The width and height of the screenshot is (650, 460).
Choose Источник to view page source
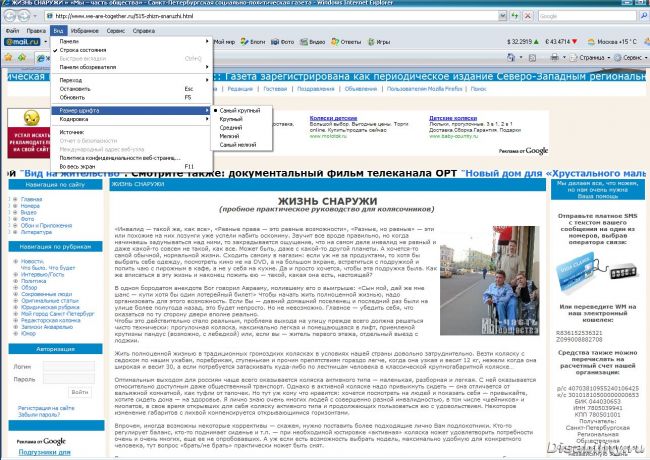[132, 132]
